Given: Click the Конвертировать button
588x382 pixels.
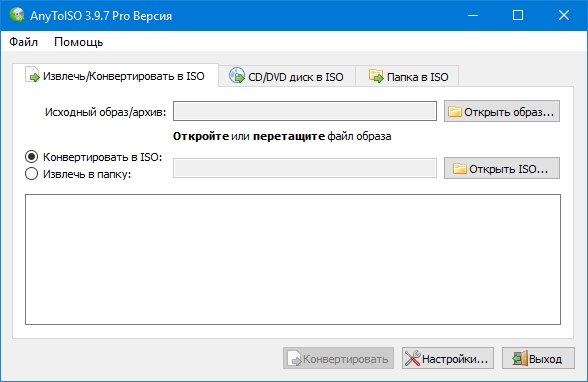Looking at the screenshot, I should point(338,358).
